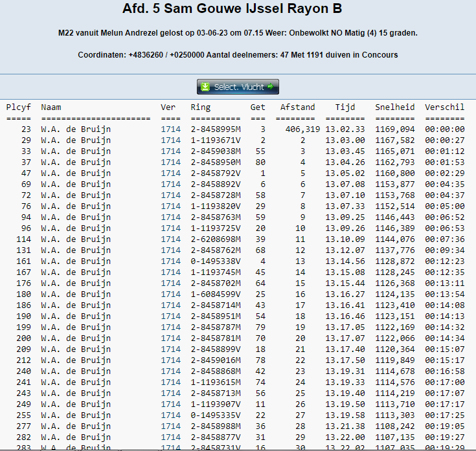The image size is (476, 451).
Task: Select ring number 2-8459016M
Action: (216, 360)
